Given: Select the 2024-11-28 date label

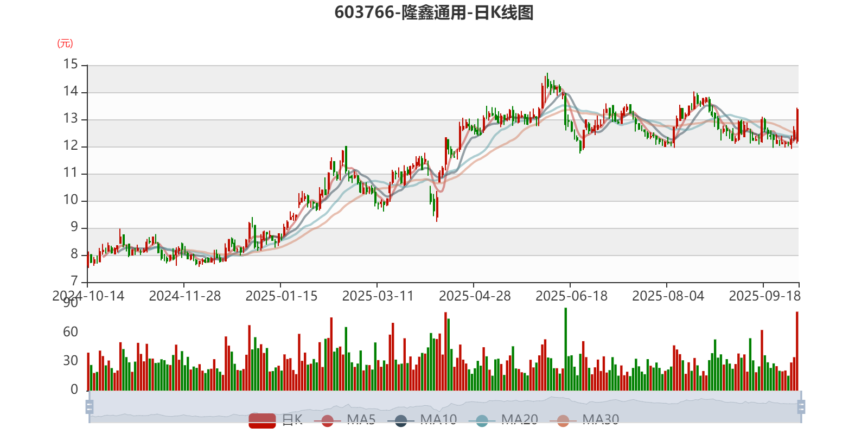Looking at the screenshot, I should pos(185,296).
